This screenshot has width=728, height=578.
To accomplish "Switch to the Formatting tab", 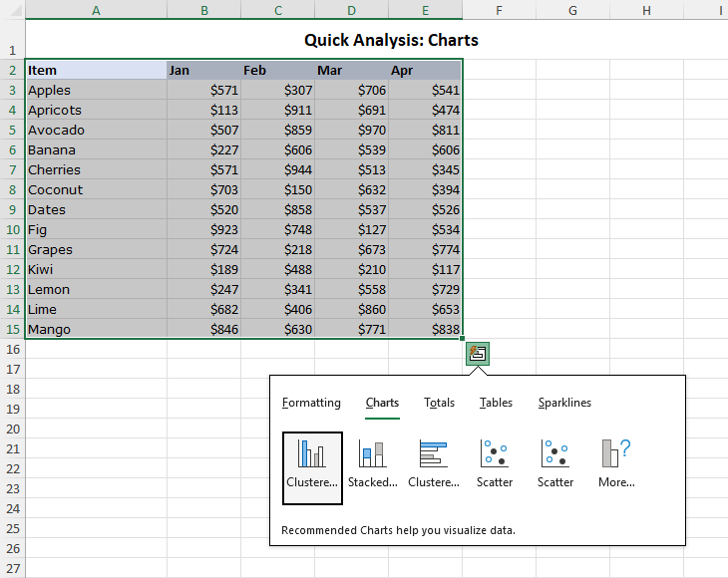I will pos(311,403).
